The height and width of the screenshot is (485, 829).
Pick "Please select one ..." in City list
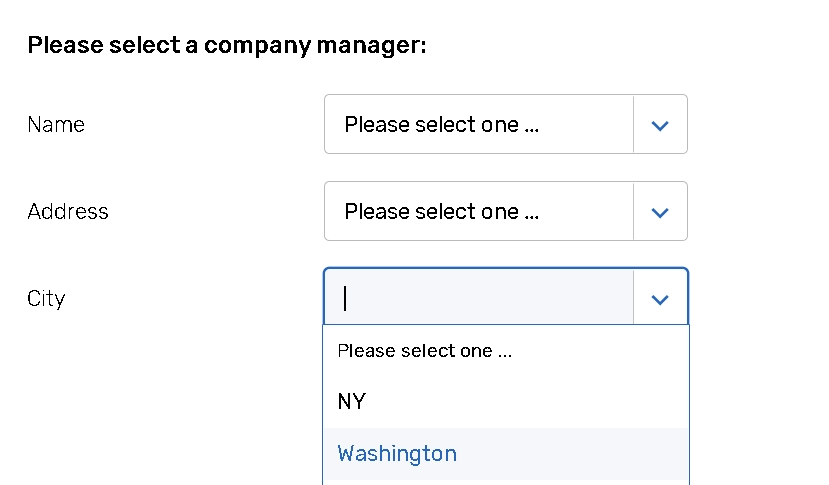(425, 352)
